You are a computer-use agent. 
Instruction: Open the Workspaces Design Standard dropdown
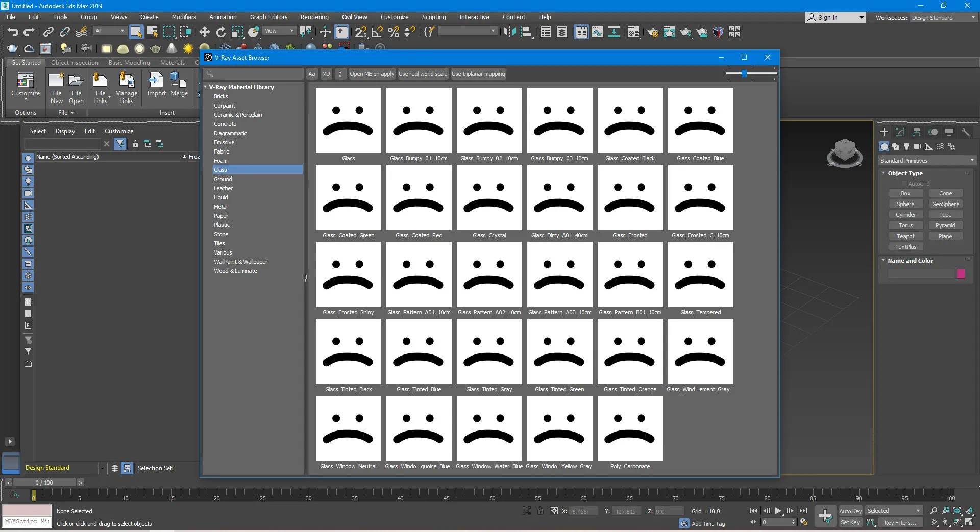point(943,18)
